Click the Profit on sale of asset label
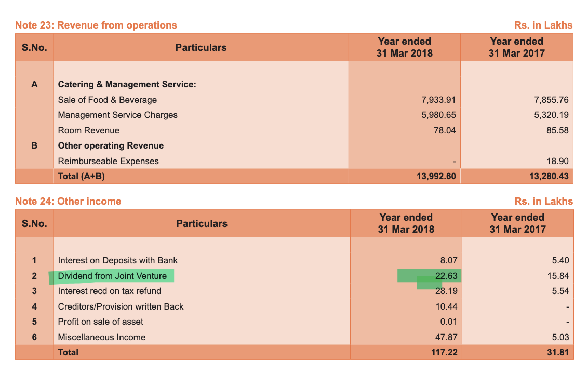 (x=100, y=322)
